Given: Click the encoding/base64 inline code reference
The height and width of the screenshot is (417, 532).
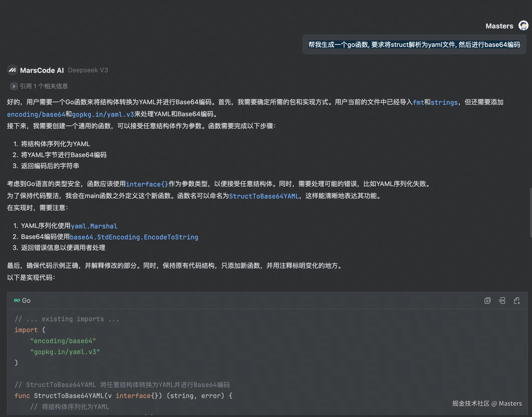Looking at the screenshot, I should [x=36, y=114].
